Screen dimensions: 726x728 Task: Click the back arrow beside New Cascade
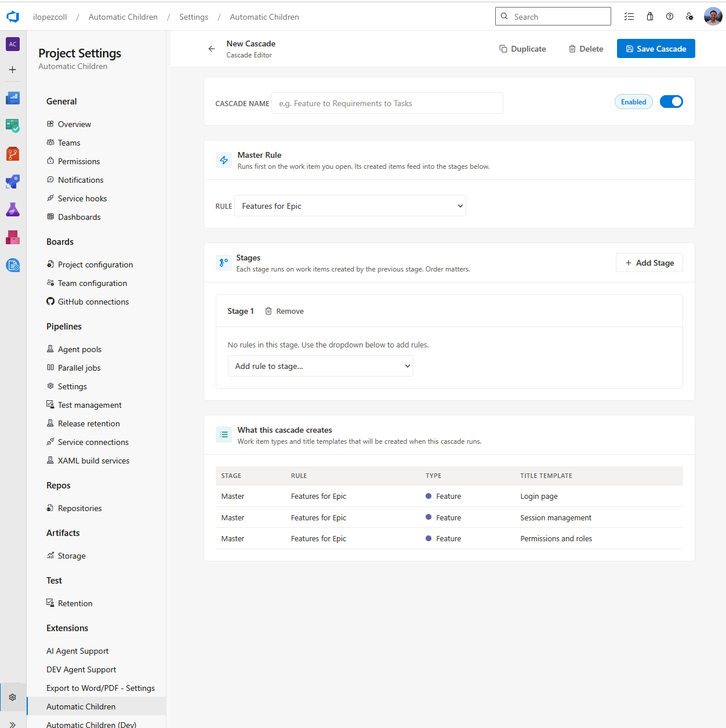(x=212, y=49)
